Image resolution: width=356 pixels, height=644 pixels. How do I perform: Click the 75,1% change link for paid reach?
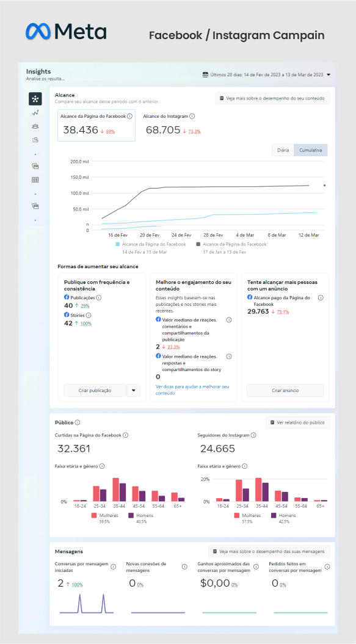283,312
